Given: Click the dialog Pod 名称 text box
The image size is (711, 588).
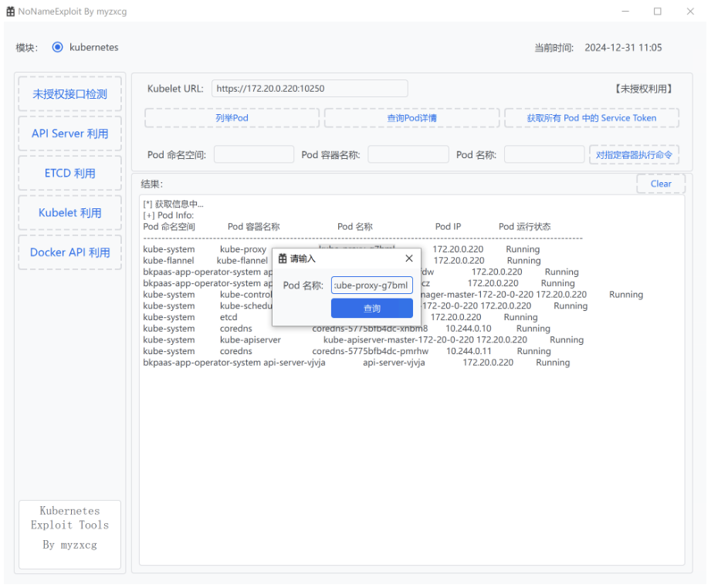Looking at the screenshot, I should [372, 286].
